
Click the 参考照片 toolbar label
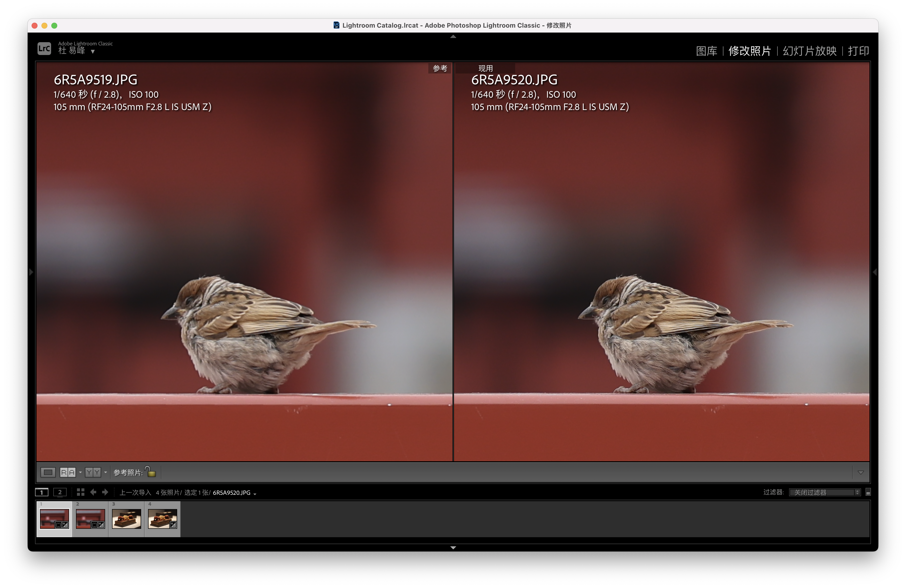point(128,472)
